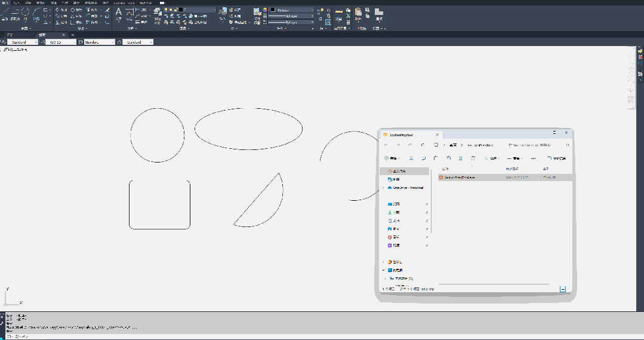Switch to the Insert ribbon tab
644x340 pixels.
point(17,3)
